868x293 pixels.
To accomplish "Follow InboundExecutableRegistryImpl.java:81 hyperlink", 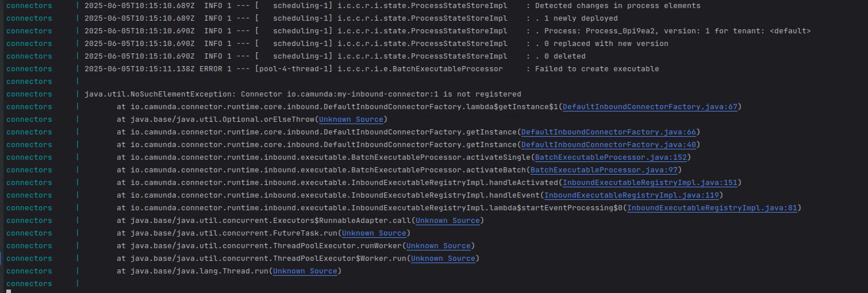I will point(712,208).
